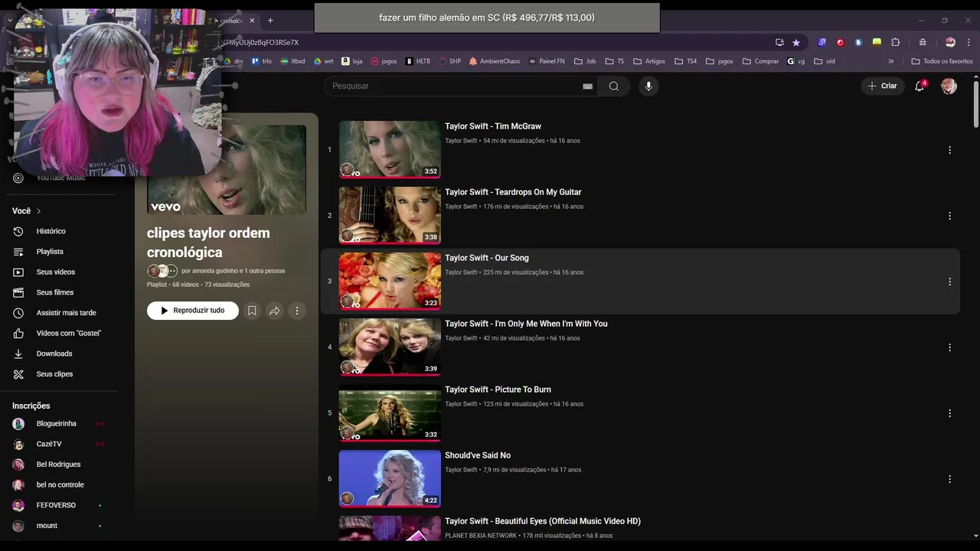Open PLANET BEXIA NETWORK channel link
The height and width of the screenshot is (551, 980).
pos(481,536)
